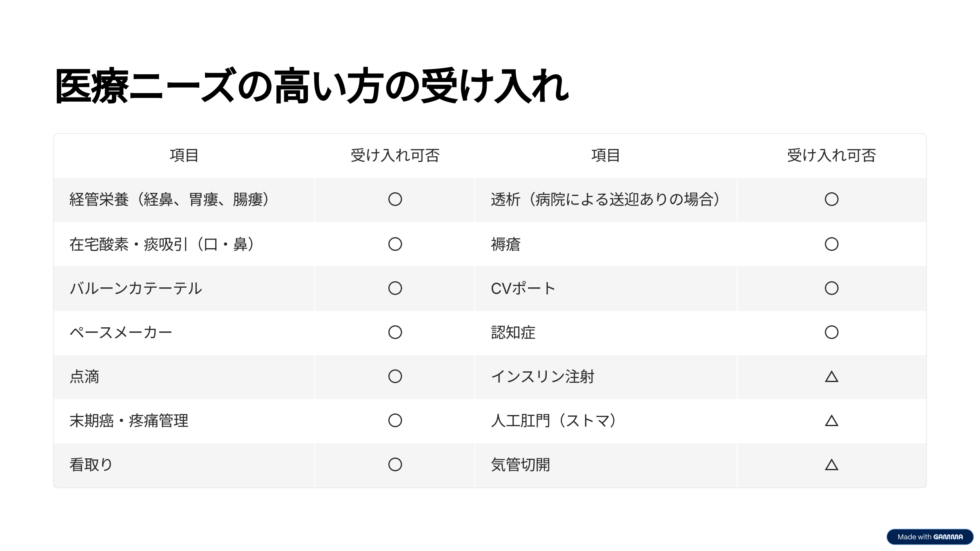The width and height of the screenshot is (980, 551).
Task: Click the circle mark for 経管栄養
Action: pyautogui.click(x=395, y=199)
